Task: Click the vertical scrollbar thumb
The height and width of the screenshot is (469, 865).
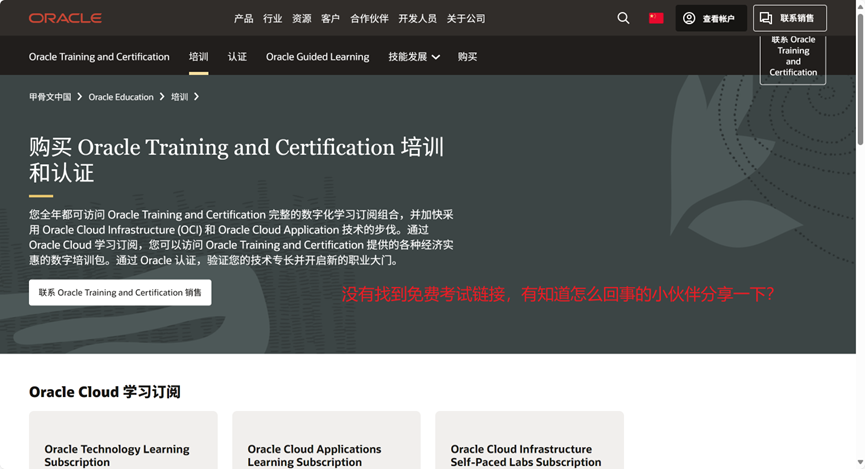Action: 860,78
